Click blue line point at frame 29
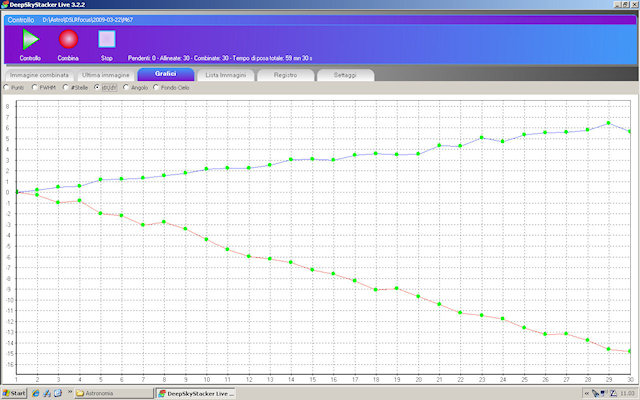640x400 pixels. pos(609,123)
